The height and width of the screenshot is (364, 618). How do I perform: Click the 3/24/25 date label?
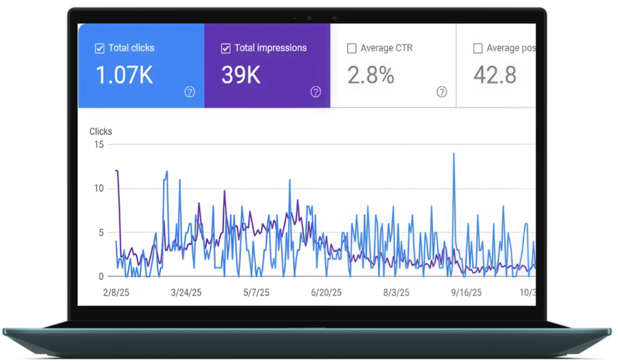point(186,293)
